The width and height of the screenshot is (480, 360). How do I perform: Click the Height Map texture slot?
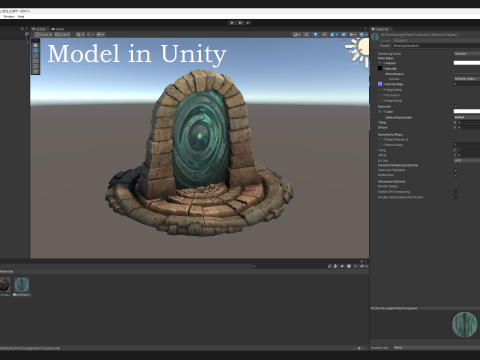[x=380, y=90]
